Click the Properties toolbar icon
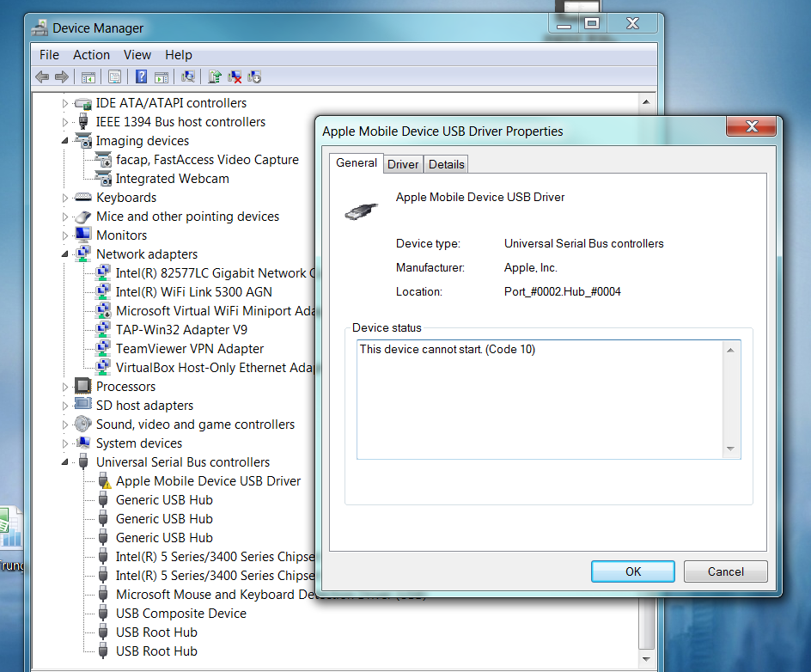The image size is (811, 672). coord(114,77)
